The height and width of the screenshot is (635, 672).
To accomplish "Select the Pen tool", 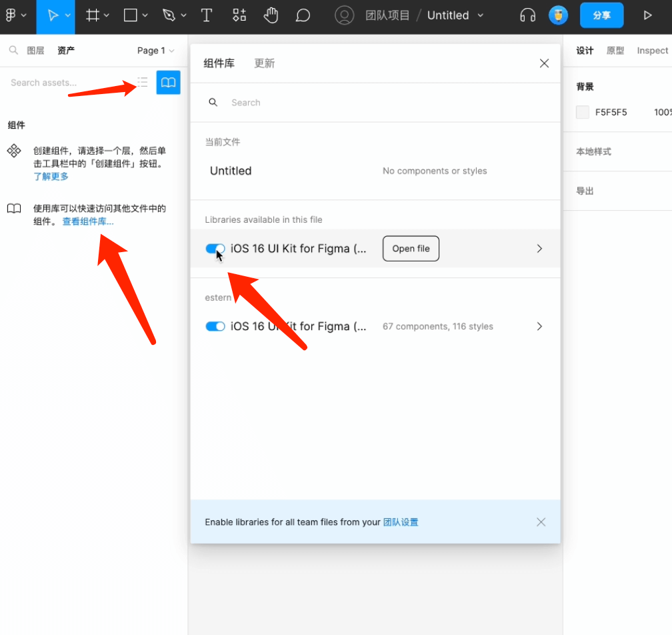I will pos(168,15).
